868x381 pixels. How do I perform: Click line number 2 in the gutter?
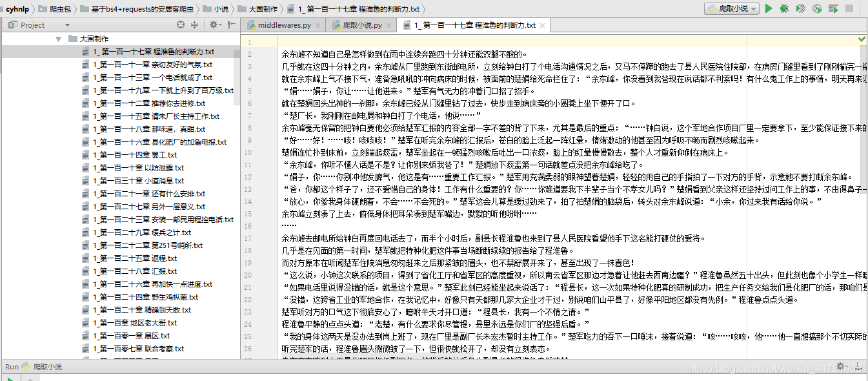click(x=248, y=54)
